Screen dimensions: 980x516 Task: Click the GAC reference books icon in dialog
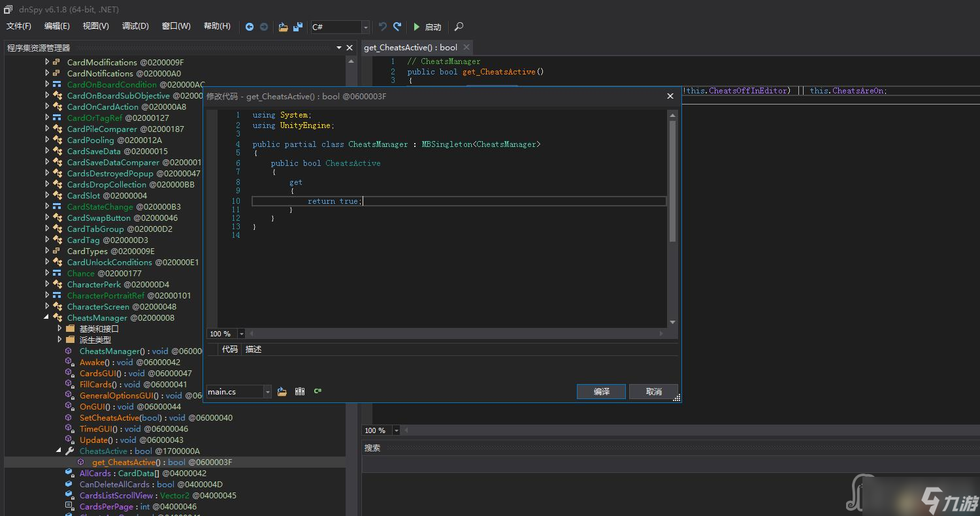pyautogui.click(x=300, y=391)
